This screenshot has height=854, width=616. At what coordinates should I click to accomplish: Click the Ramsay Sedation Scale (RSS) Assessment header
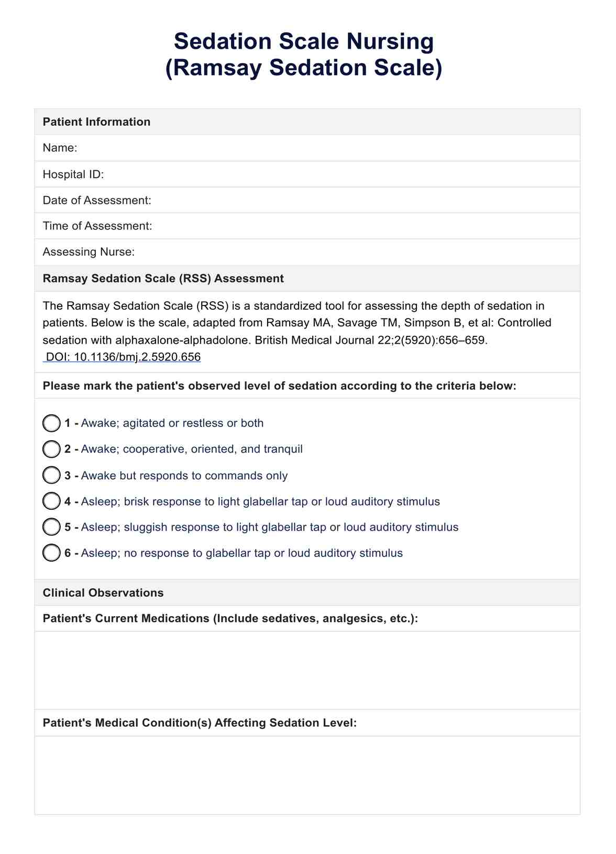coord(163,279)
